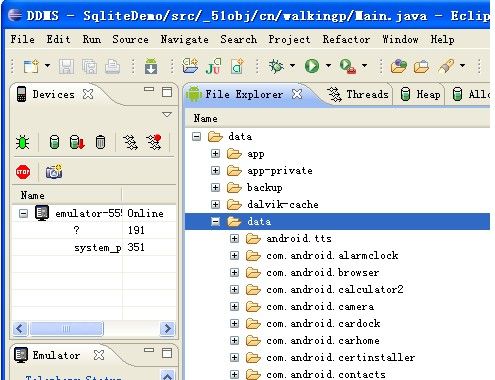Click the Dump HPROF file icon

click(x=77, y=142)
